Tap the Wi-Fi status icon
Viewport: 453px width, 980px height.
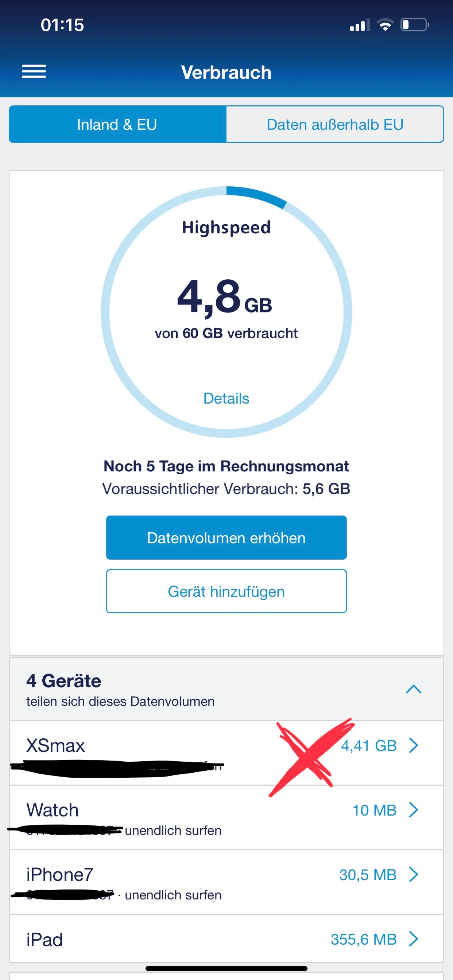[385, 25]
